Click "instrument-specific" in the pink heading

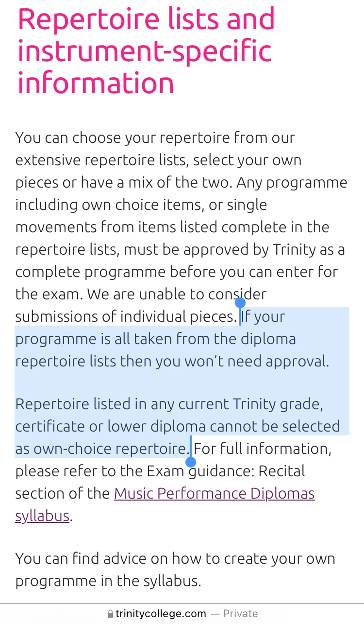(x=144, y=51)
